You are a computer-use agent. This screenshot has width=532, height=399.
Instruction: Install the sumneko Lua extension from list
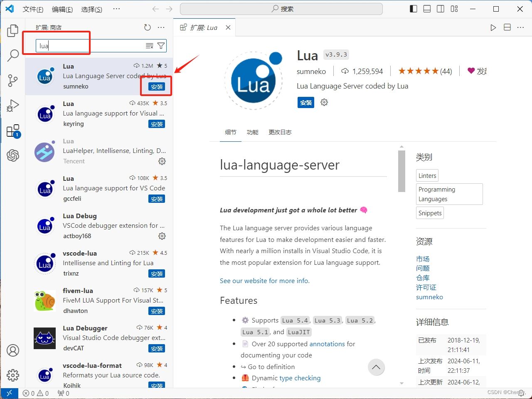point(157,86)
